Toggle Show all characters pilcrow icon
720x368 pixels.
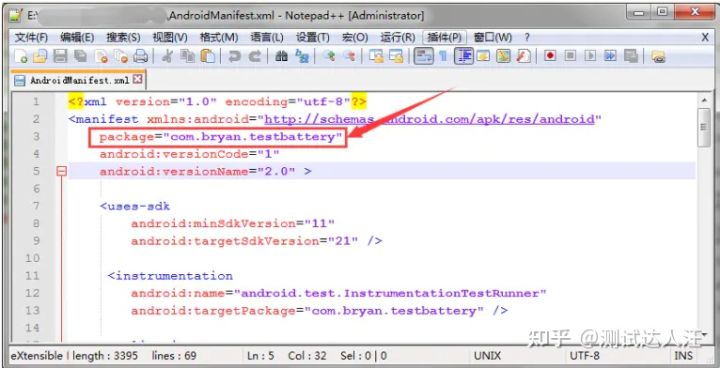click(x=443, y=56)
